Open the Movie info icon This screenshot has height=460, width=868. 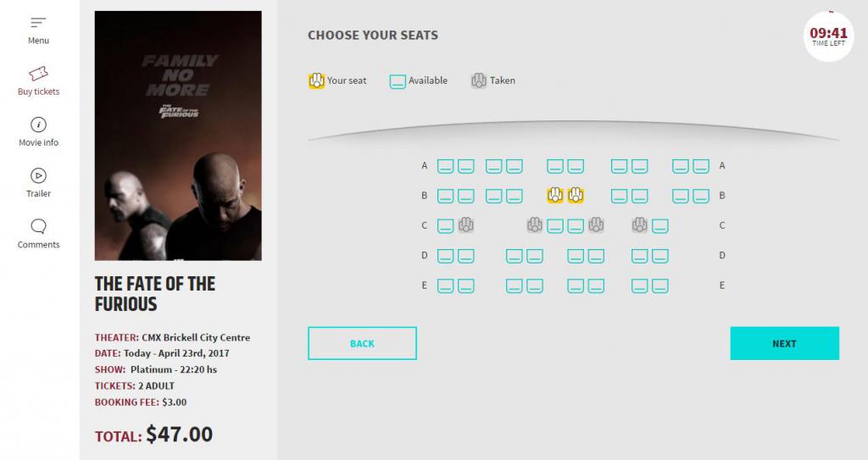(38, 125)
